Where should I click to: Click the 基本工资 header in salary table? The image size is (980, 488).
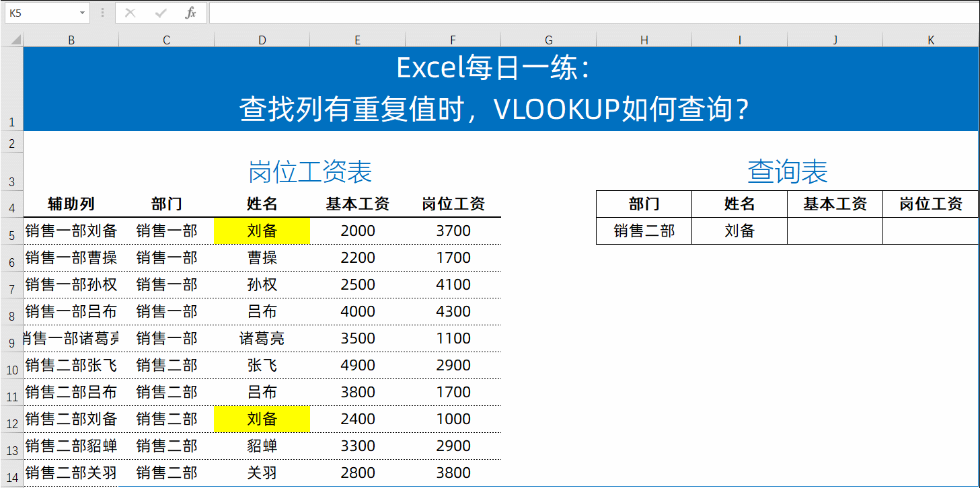(x=358, y=204)
